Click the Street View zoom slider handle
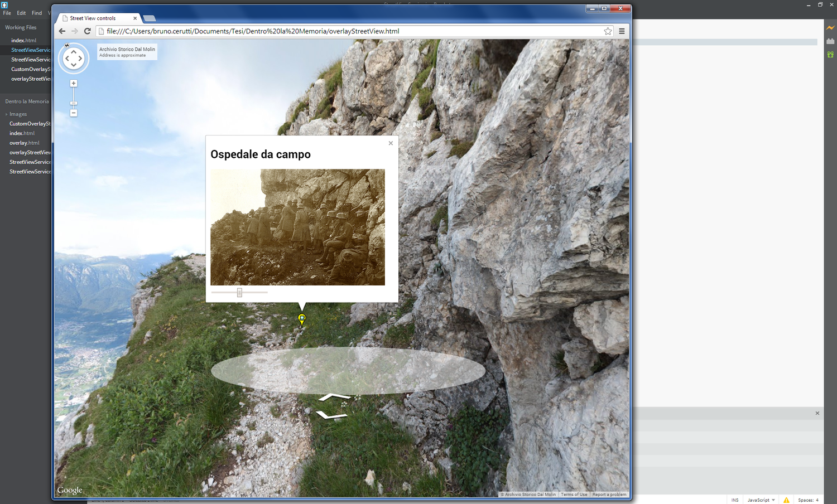837x504 pixels. (x=74, y=103)
